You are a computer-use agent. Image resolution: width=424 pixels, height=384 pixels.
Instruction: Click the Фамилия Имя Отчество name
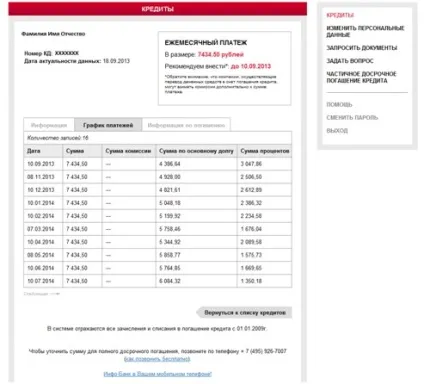[x=53, y=34]
